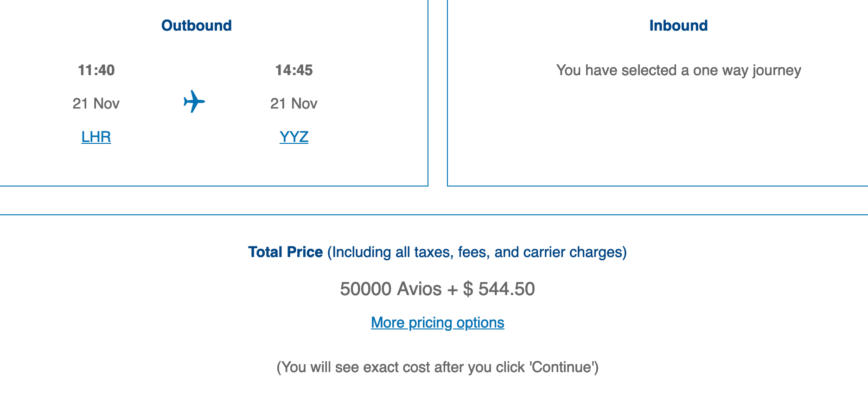Viewport: 868px width, 399px height.
Task: Click the $ 544.50 cash amount
Action: 499,289
